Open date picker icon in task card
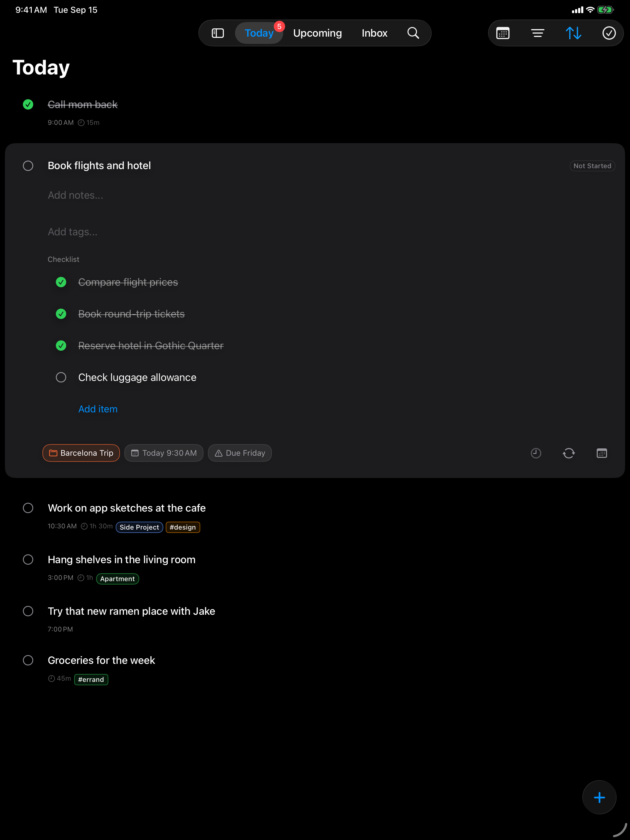The image size is (630, 840). pos(602,453)
